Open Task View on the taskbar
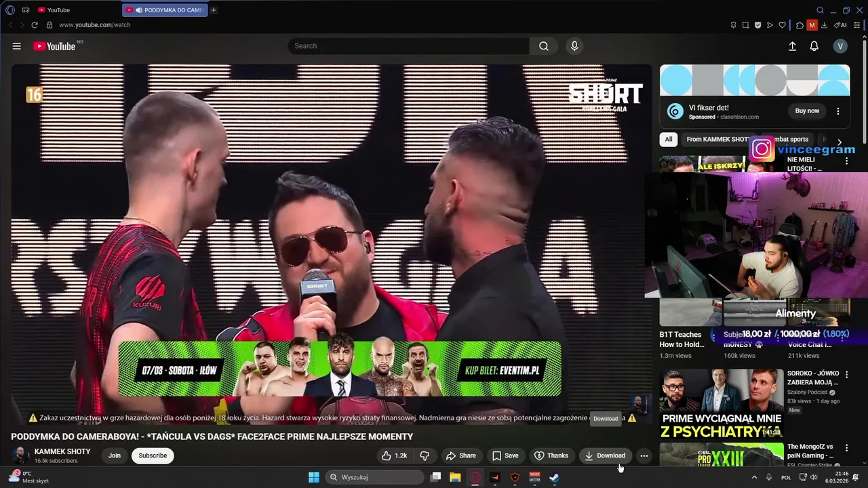This screenshot has width=868, height=488. point(436,477)
